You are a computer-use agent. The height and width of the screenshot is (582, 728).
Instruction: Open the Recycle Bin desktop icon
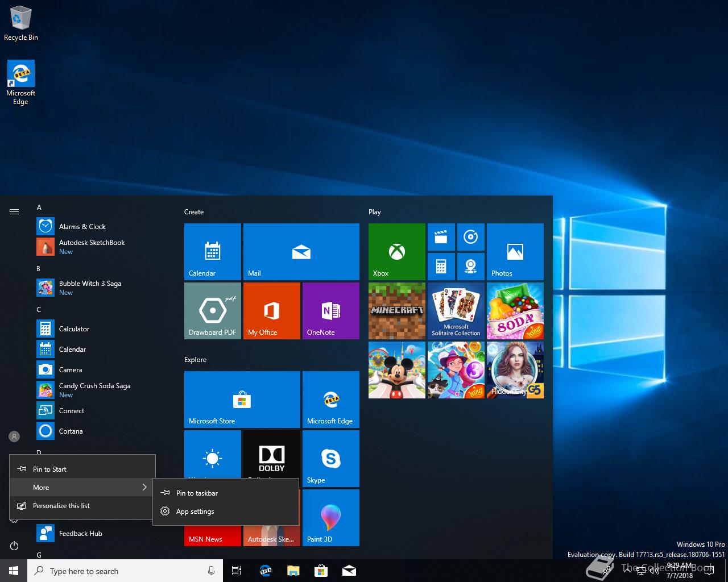[21, 24]
